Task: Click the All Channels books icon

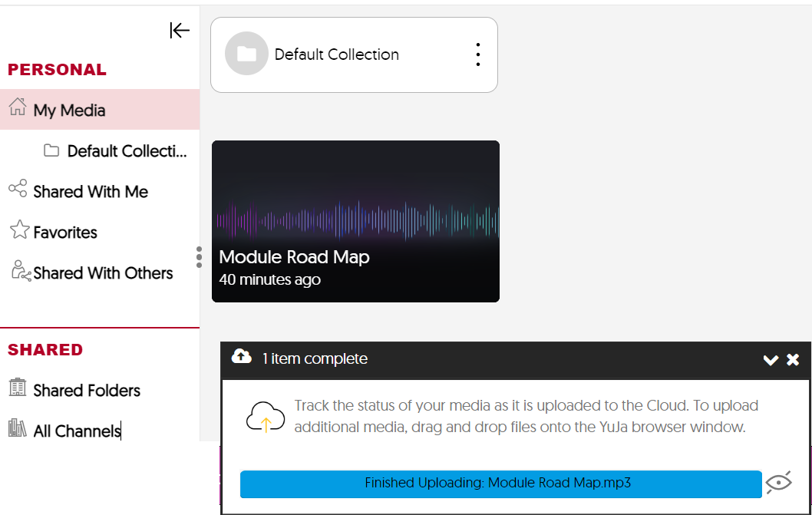Action: [x=18, y=428]
